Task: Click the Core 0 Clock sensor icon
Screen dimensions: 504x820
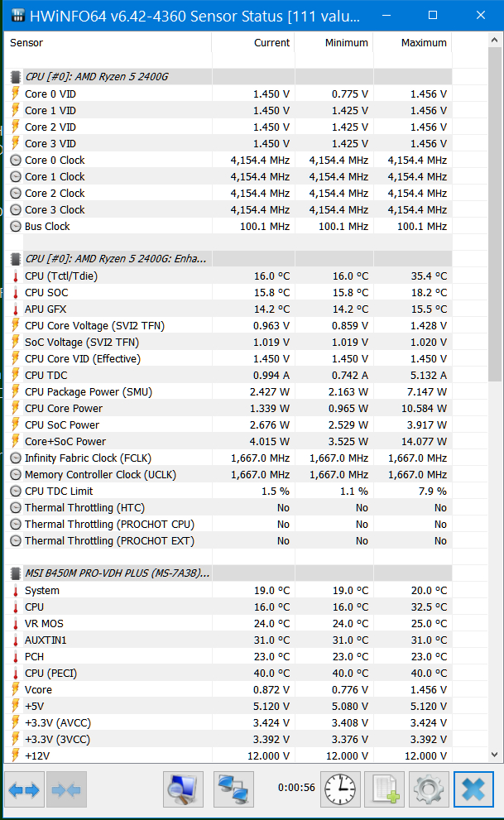Action: point(16,160)
